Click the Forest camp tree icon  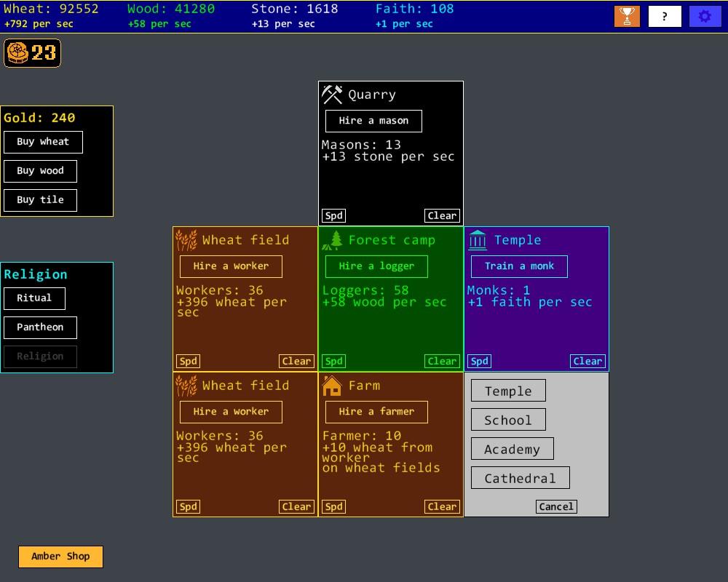(x=336, y=240)
